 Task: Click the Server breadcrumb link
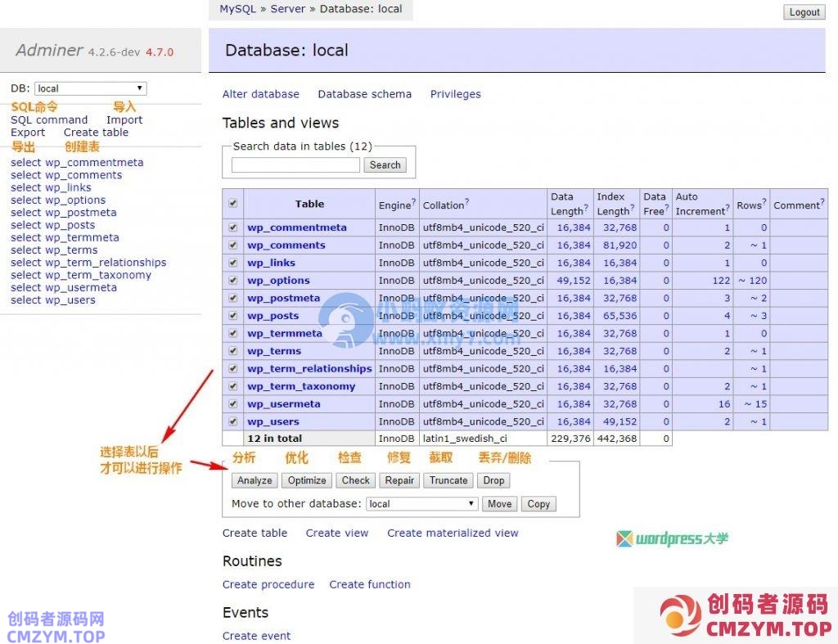pos(287,9)
